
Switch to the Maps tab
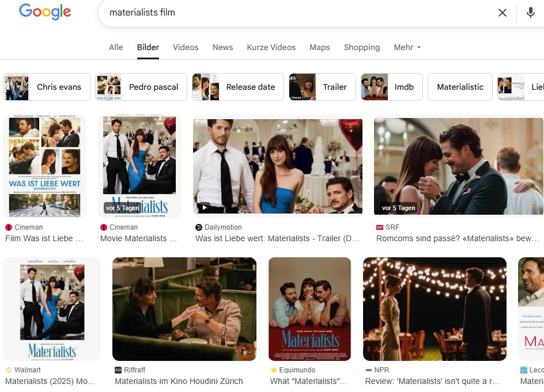319,47
